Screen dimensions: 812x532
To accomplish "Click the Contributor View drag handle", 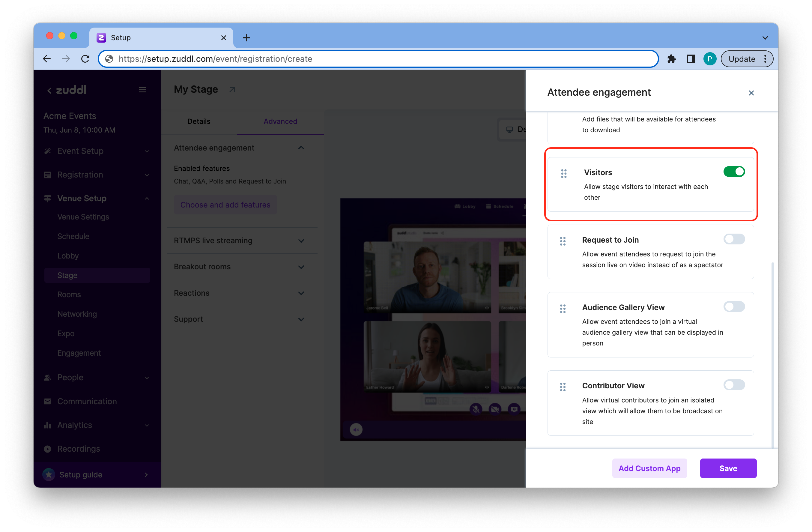I will click(x=563, y=387).
